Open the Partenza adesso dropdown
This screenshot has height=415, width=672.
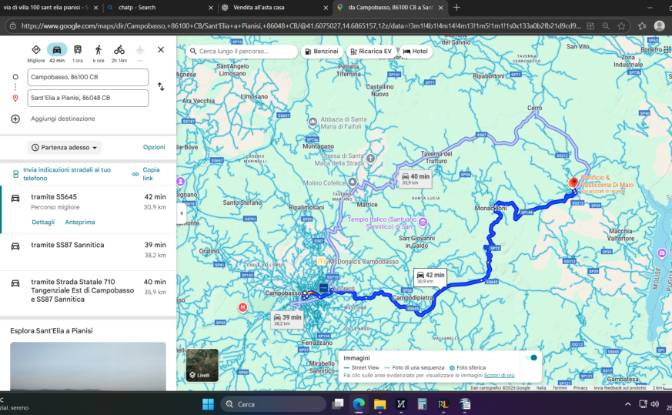point(65,147)
